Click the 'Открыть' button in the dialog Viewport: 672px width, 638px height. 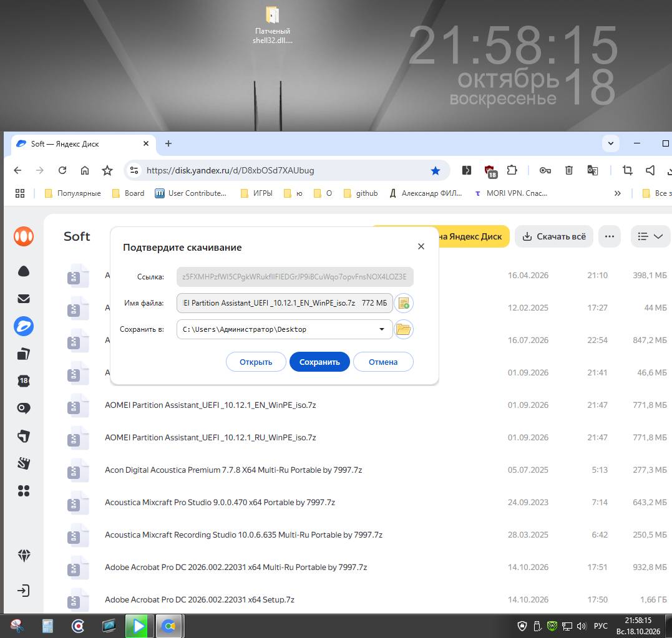(x=256, y=362)
